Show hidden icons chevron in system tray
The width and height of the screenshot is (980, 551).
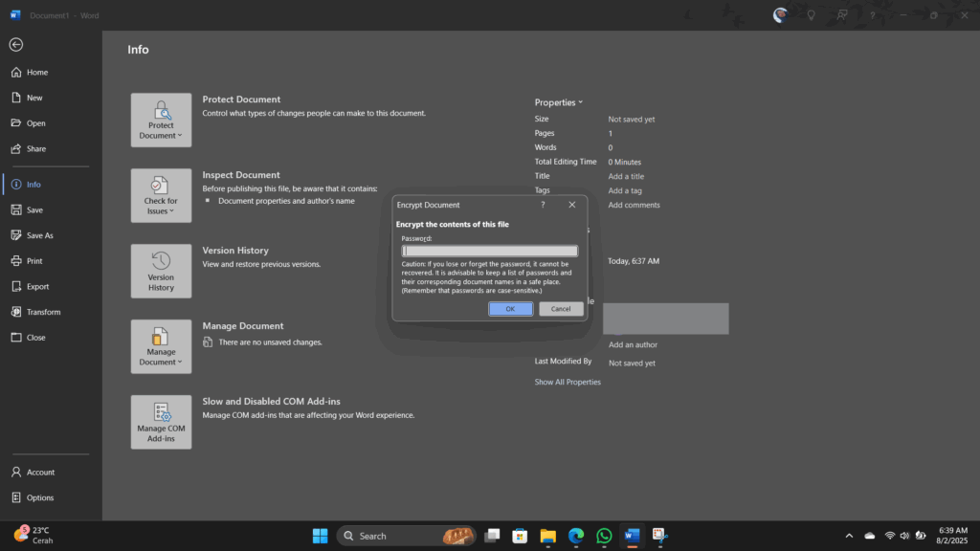point(849,536)
